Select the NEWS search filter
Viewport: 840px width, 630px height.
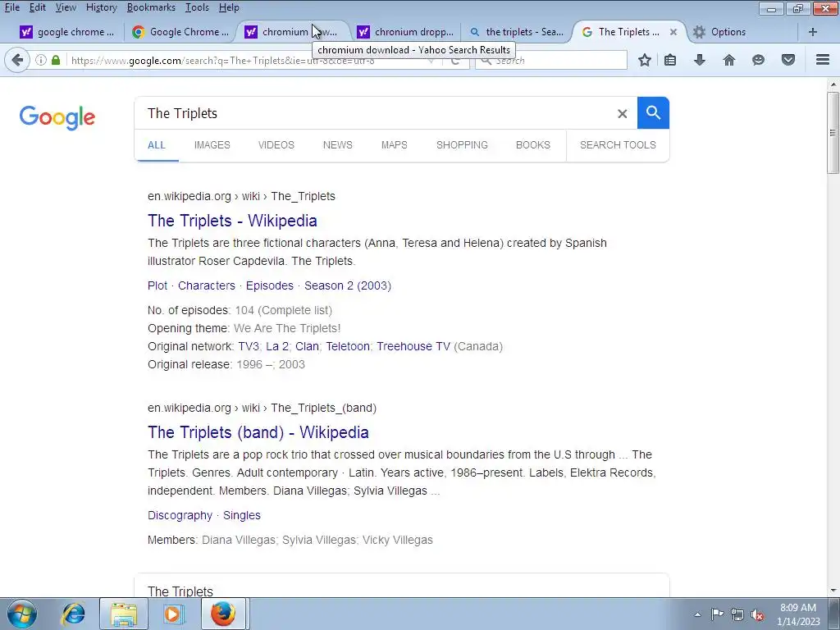point(337,145)
